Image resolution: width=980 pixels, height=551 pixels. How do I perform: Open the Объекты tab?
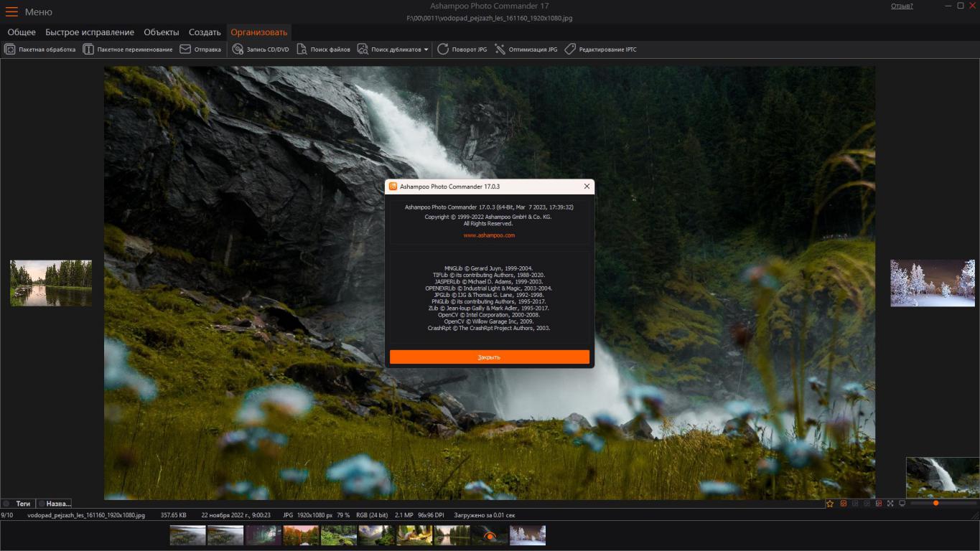coord(162,32)
